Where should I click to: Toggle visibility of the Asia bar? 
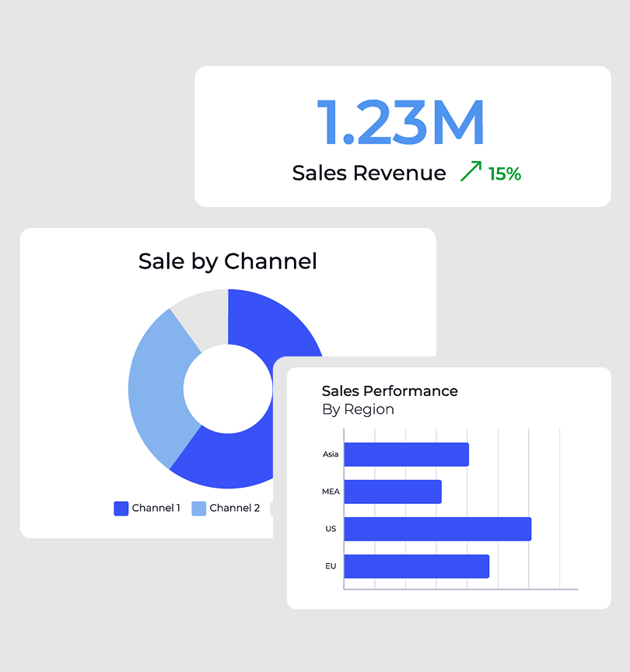pos(406,453)
